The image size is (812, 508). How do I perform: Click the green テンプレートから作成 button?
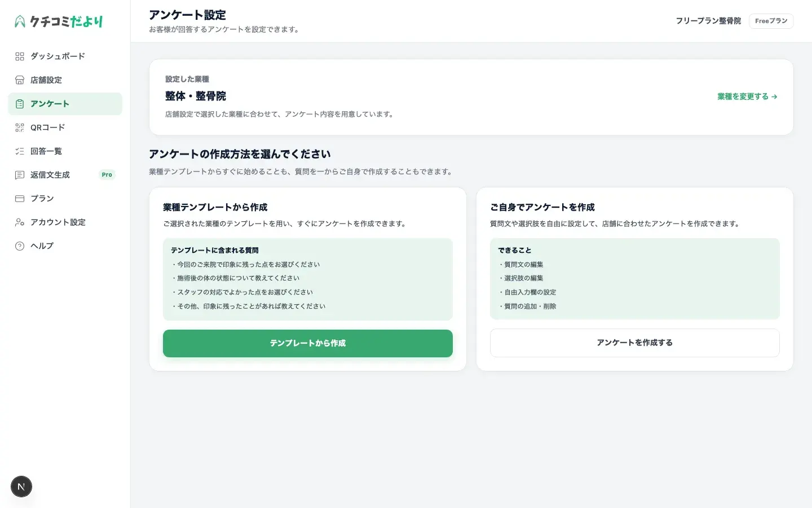pos(308,343)
